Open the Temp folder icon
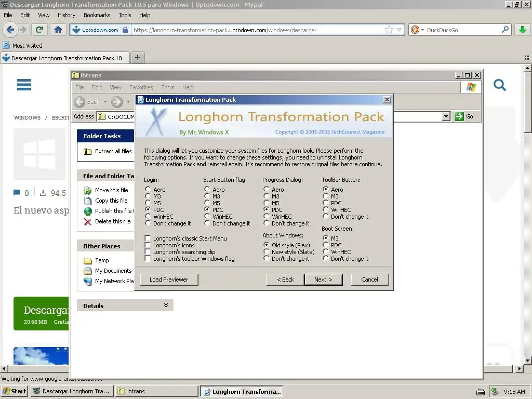This screenshot has height=399, width=532. tap(87, 261)
